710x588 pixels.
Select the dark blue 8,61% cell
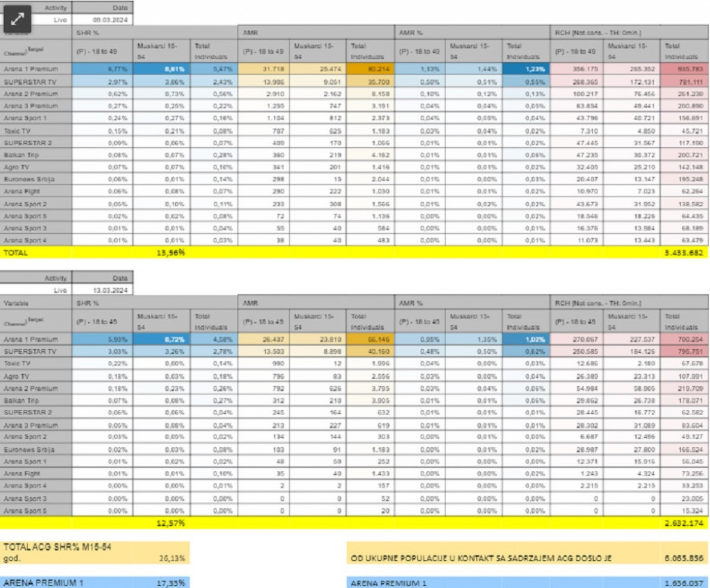[162, 69]
